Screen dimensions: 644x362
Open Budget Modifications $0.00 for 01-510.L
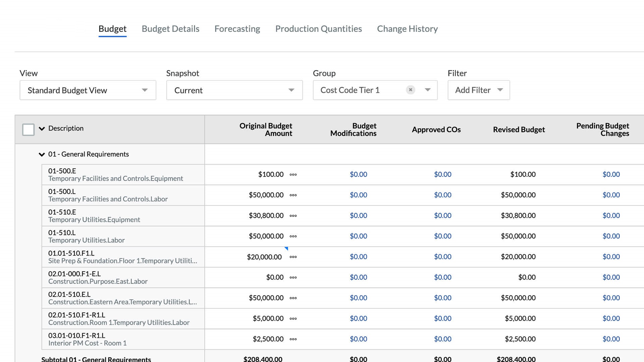[x=358, y=236]
